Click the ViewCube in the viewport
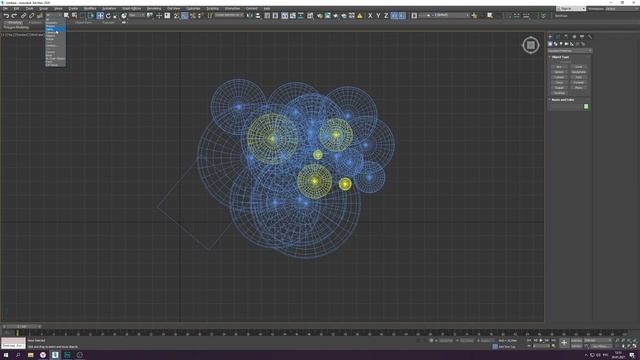 point(531,45)
